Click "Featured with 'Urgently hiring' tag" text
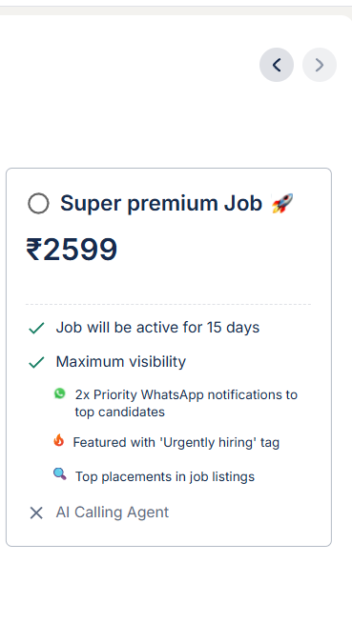352x644 pixels. pyautogui.click(x=176, y=442)
